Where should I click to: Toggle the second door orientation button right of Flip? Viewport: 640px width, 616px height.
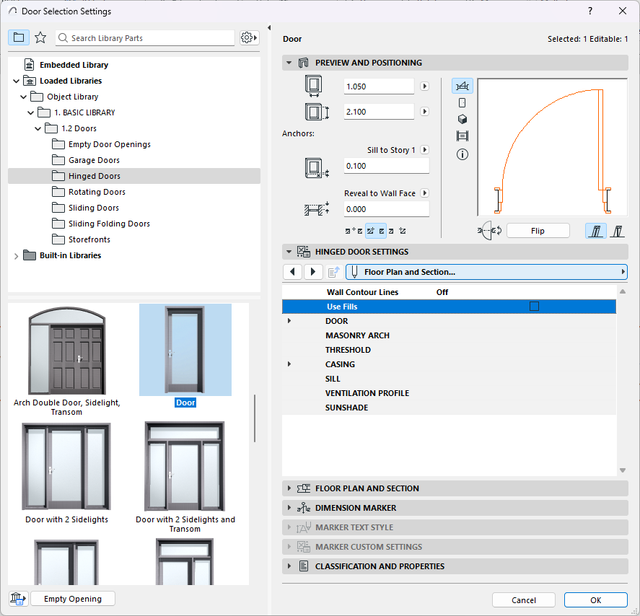pos(617,230)
